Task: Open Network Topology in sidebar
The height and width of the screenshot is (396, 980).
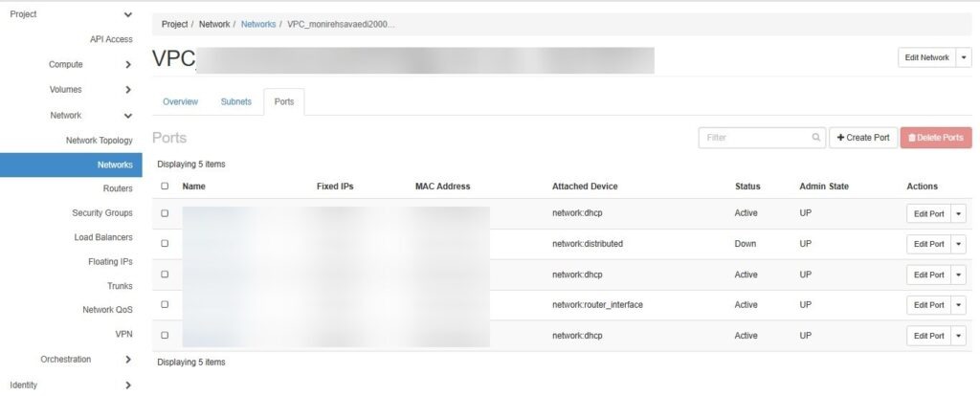Action: [100, 141]
